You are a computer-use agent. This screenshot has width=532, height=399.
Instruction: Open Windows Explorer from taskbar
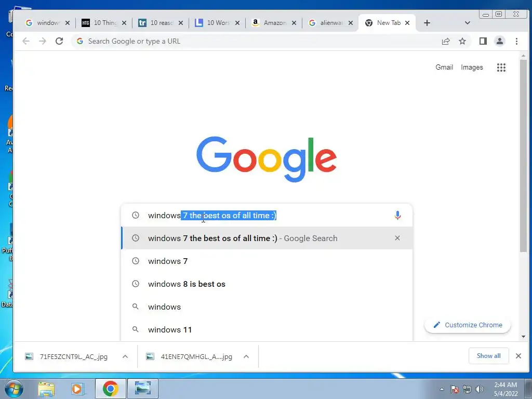click(x=46, y=389)
